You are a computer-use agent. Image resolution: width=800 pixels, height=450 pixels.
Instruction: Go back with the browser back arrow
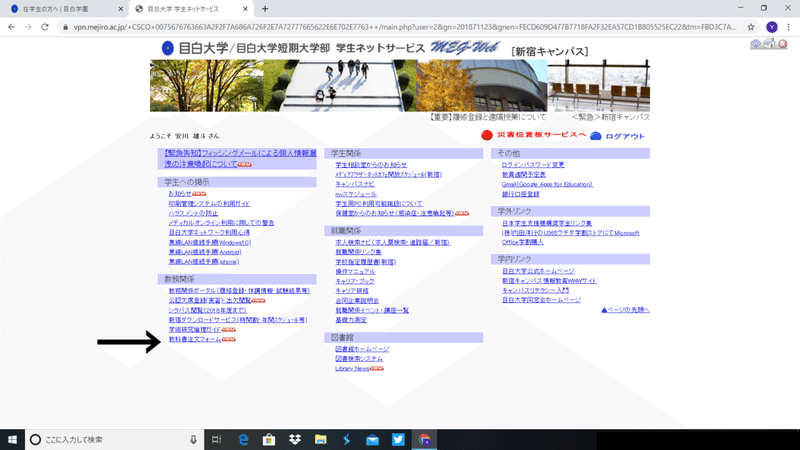coord(11,27)
